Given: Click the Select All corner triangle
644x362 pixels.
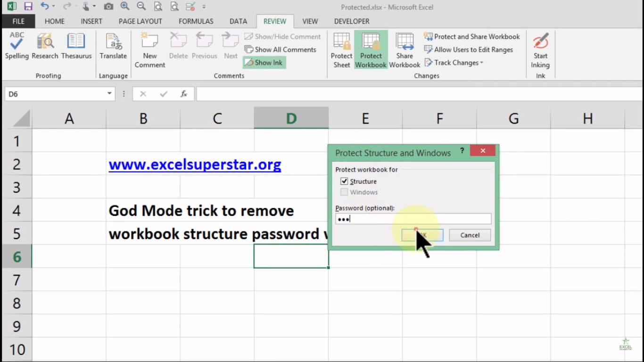Looking at the screenshot, I should 21,118.
